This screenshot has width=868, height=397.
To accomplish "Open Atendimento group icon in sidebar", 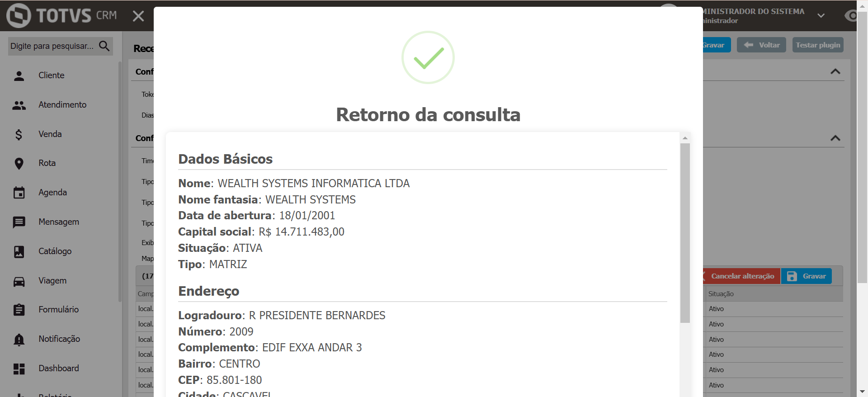I will pyautogui.click(x=19, y=105).
